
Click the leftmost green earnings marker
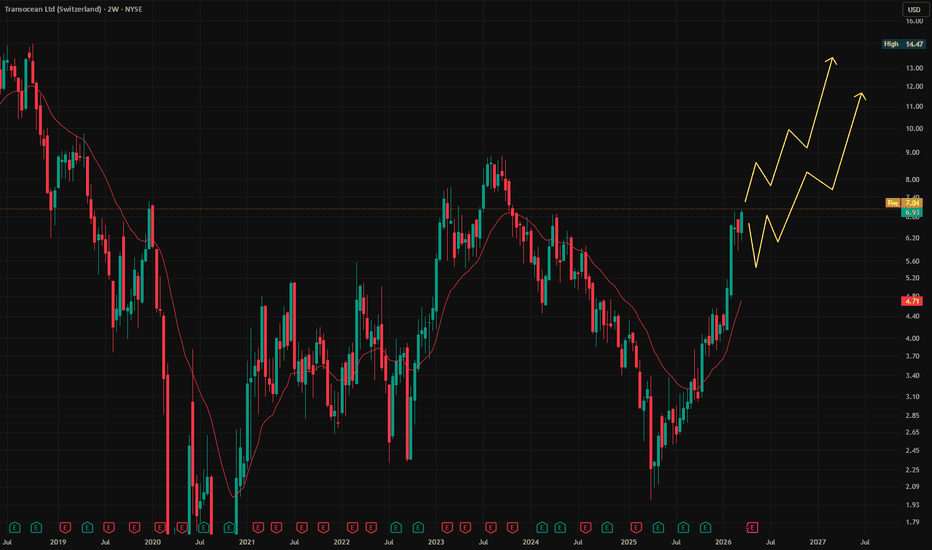tap(14, 526)
